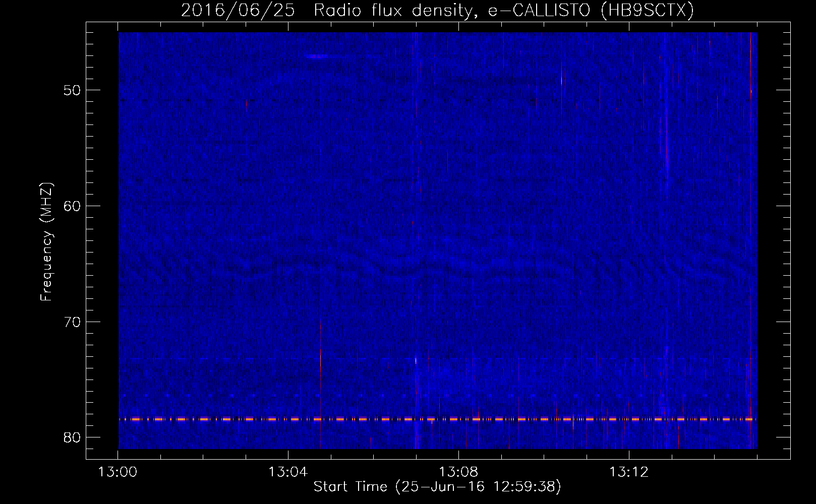Click the 50 frequency tick label

(73, 90)
